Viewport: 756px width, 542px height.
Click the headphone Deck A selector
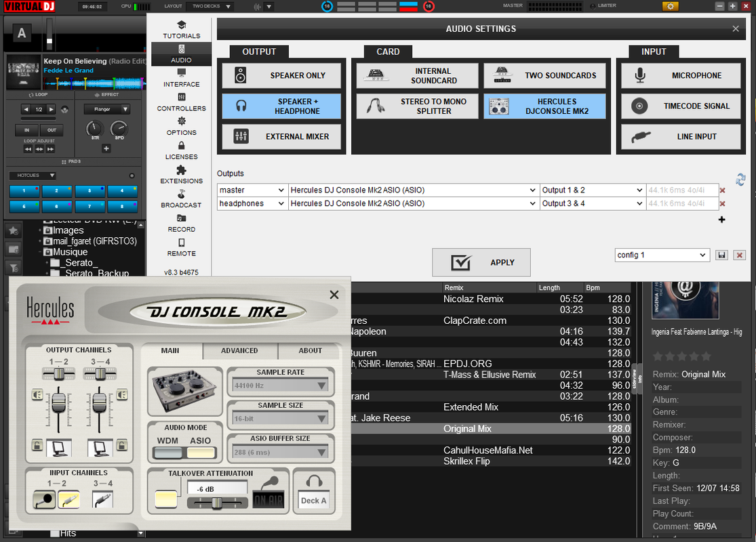[314, 500]
